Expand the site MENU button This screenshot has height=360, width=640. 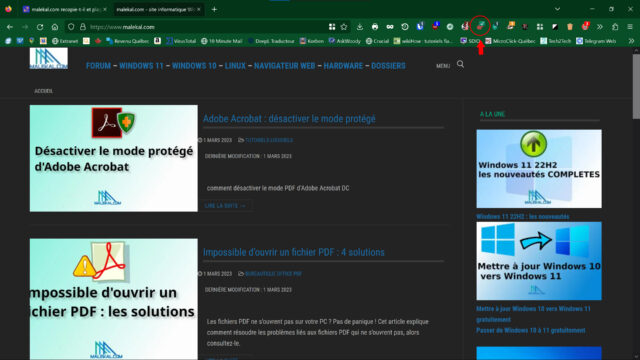coord(443,66)
